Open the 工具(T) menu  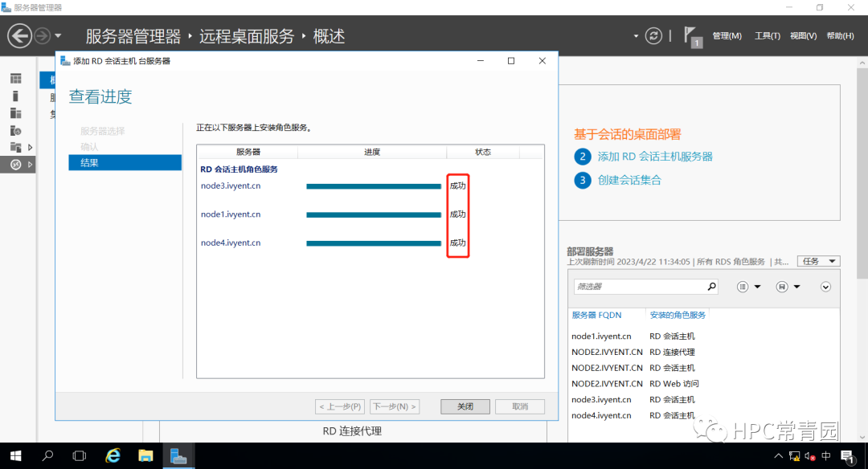pyautogui.click(x=768, y=36)
